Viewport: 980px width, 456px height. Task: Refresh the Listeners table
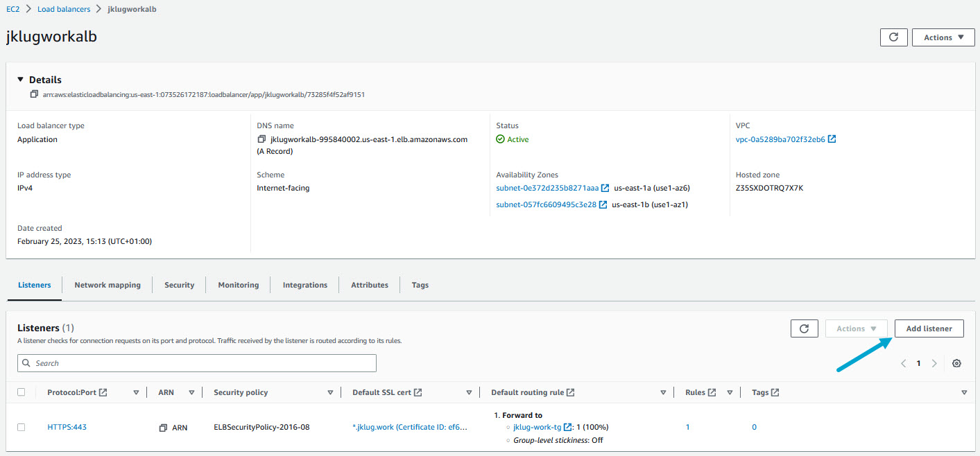click(804, 328)
